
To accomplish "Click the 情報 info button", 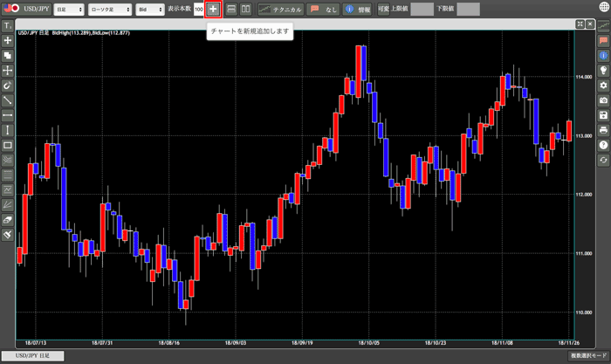I will click(x=358, y=9).
